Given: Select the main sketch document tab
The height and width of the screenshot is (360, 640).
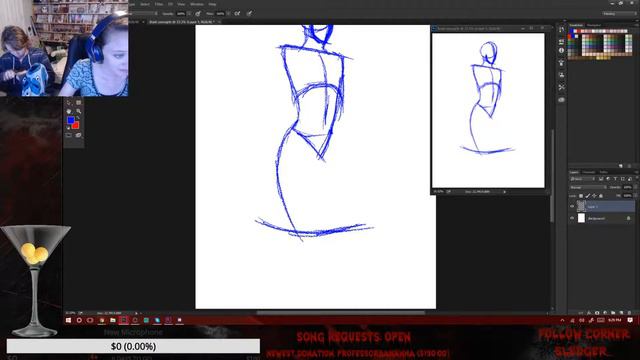Looking at the screenshot, I should coord(183,22).
